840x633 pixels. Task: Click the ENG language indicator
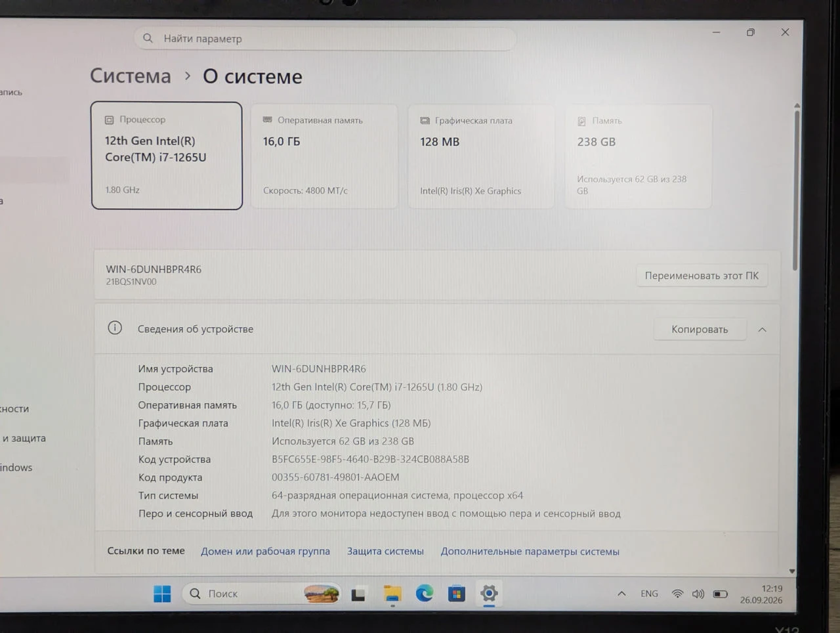pyautogui.click(x=649, y=594)
